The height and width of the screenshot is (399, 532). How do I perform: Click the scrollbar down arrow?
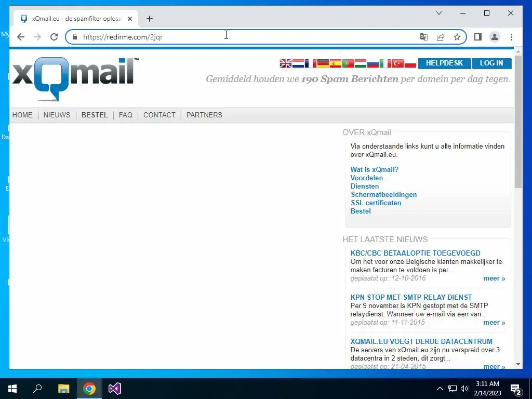(x=518, y=364)
